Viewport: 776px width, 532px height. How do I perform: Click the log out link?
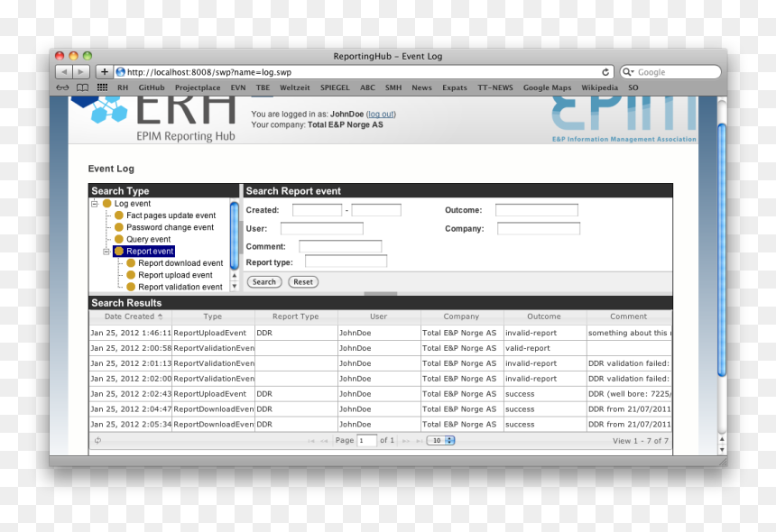click(381, 115)
